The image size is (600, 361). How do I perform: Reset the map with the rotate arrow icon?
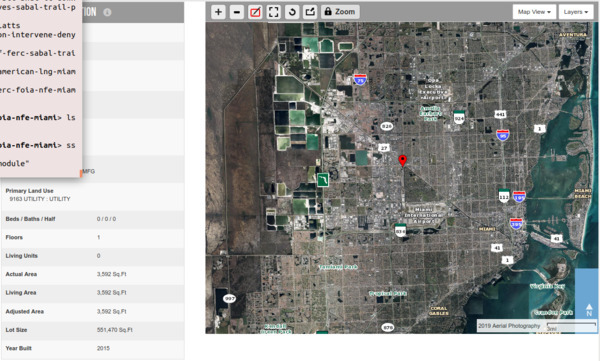click(292, 12)
